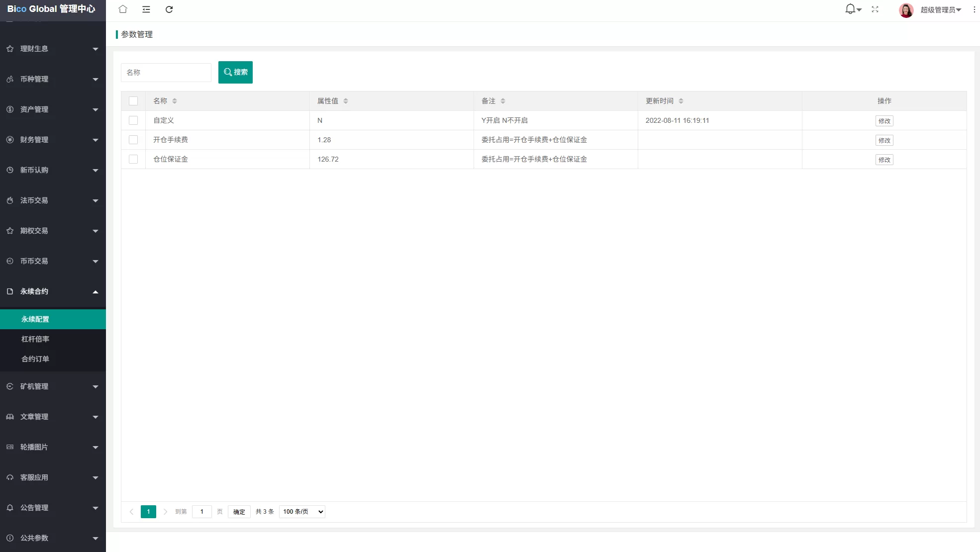Enter fullscreen with the expand icon

(875, 9)
